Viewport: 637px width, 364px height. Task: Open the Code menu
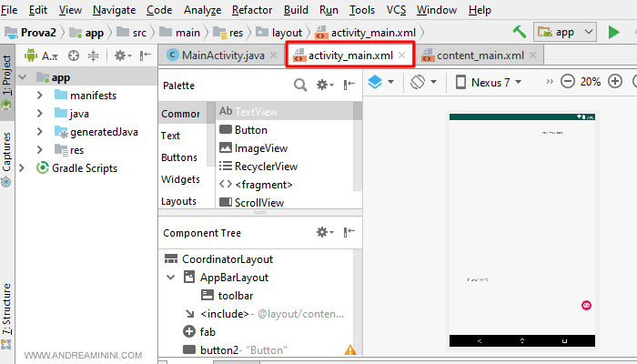click(159, 10)
